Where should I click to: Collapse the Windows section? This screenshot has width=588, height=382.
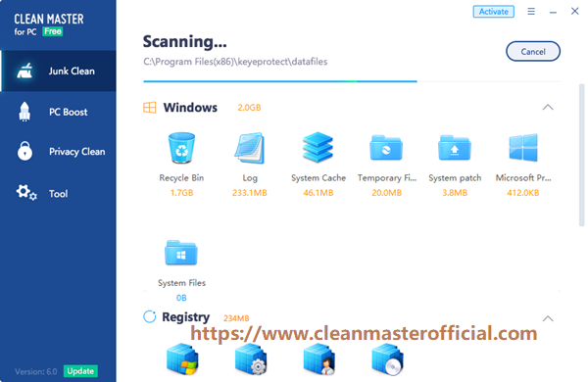click(548, 108)
